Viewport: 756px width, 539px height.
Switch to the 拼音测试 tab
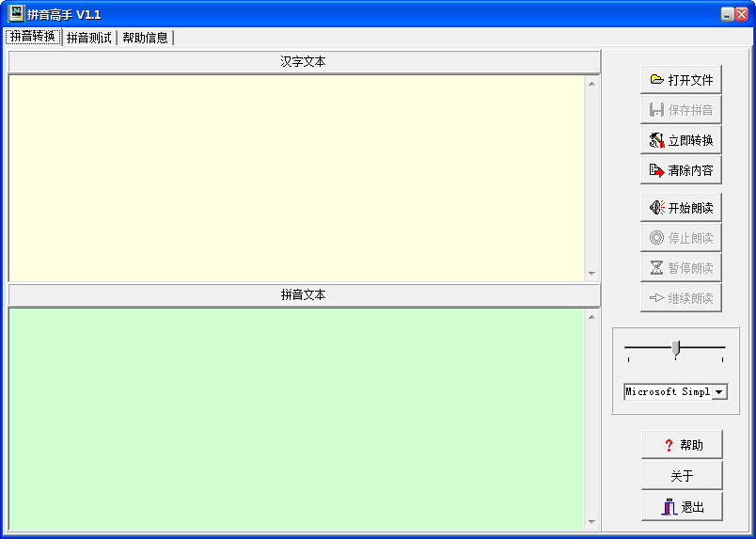coord(89,38)
